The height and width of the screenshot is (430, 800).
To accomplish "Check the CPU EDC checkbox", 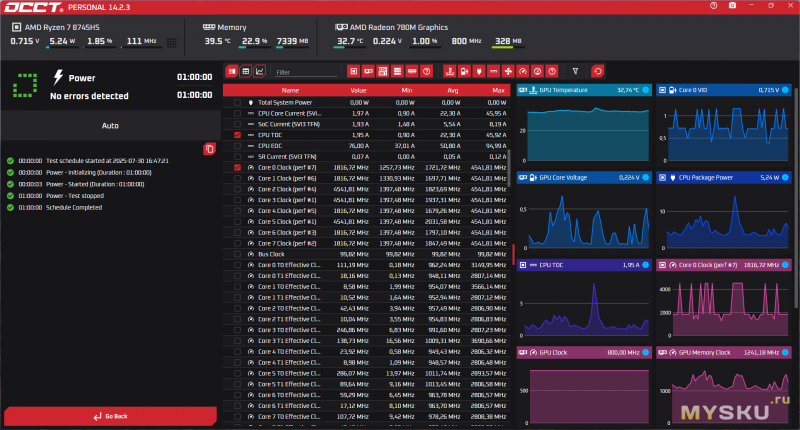I will (x=237, y=146).
